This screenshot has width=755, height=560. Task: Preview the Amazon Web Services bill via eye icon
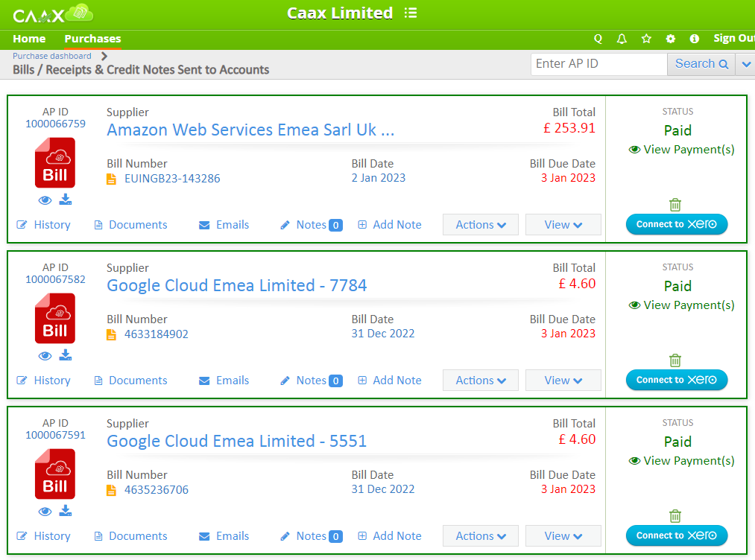(x=45, y=200)
